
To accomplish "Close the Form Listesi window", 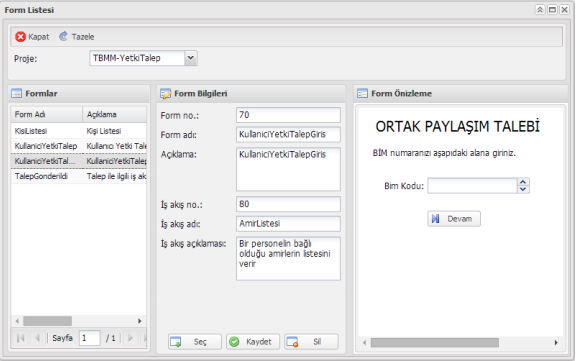I will [564, 10].
